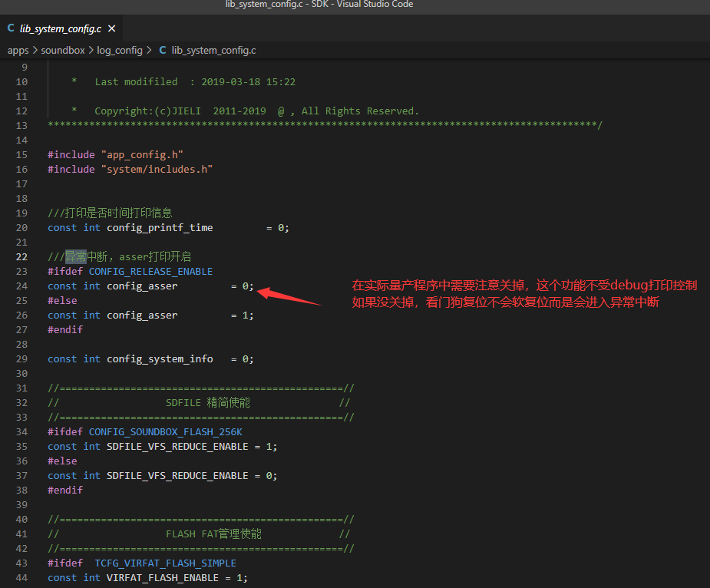Click the "system/includes.h" include string
Screen dimensions: 710x588
point(157,170)
